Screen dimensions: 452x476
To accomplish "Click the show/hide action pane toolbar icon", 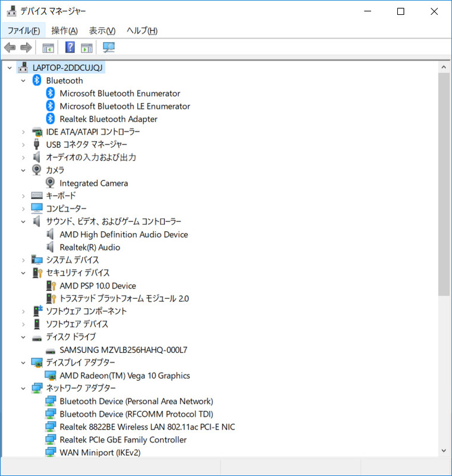I will 86,48.
